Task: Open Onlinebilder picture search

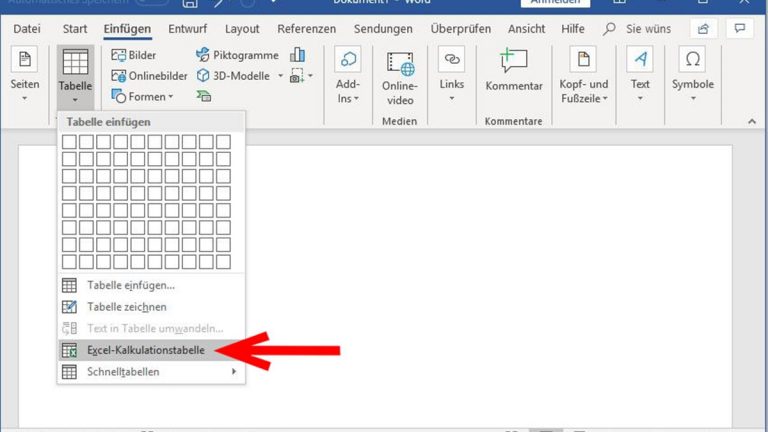Action: coord(148,76)
